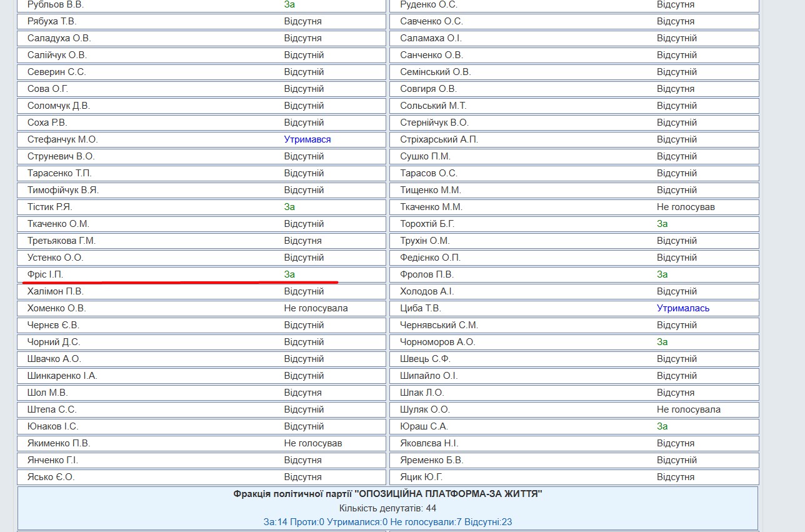Select the name Саладуха О.В.
The image size is (805, 532).
pos(59,38)
